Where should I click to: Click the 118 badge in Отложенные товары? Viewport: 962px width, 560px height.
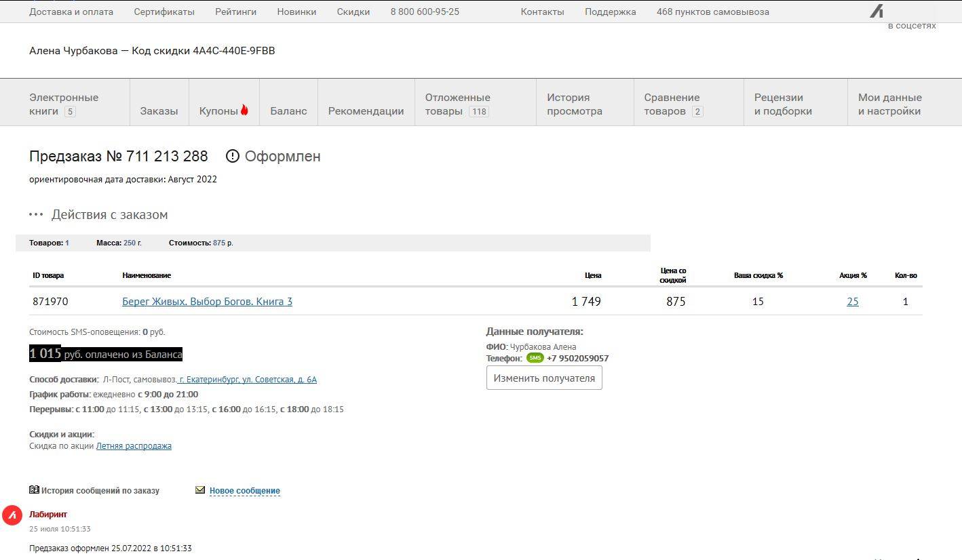[x=479, y=112]
